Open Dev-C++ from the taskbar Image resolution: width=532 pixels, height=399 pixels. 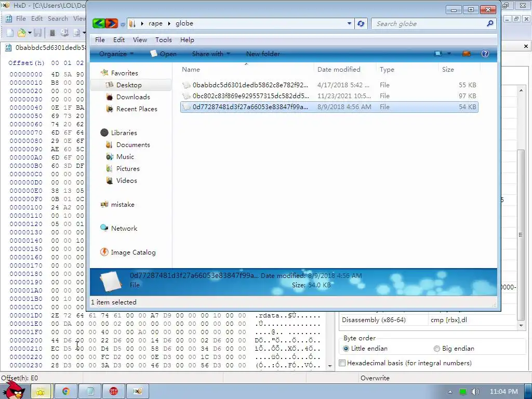(114, 392)
